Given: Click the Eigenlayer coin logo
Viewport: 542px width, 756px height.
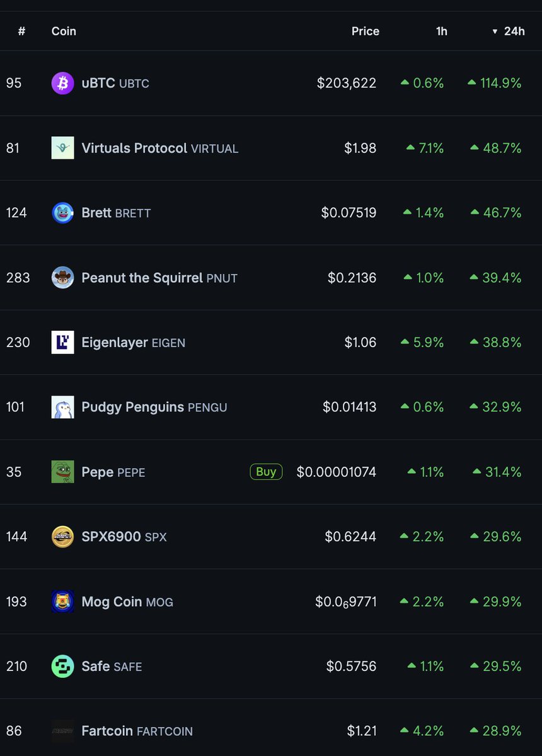Looking at the screenshot, I should click(62, 342).
